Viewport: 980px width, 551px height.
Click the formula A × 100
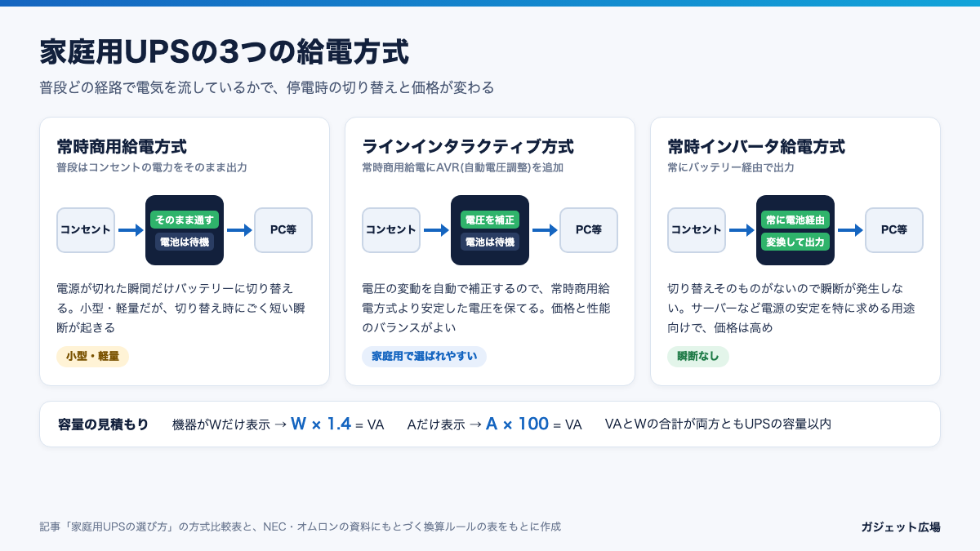(517, 424)
